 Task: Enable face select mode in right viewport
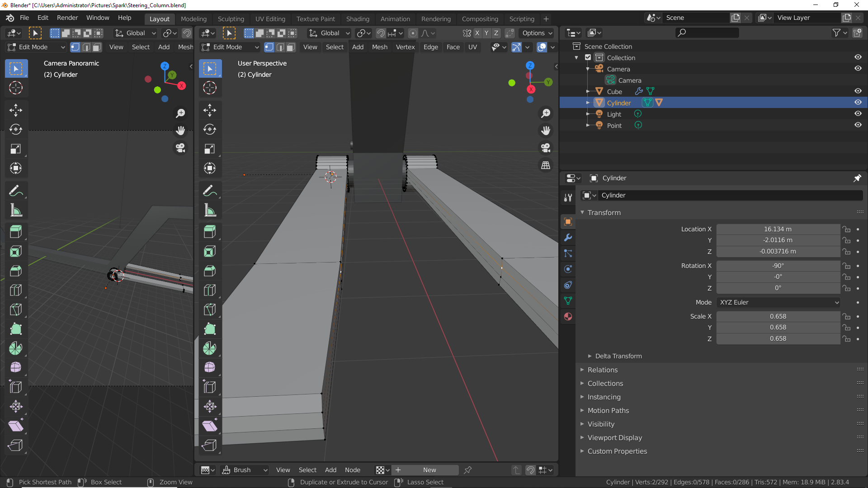tap(291, 47)
